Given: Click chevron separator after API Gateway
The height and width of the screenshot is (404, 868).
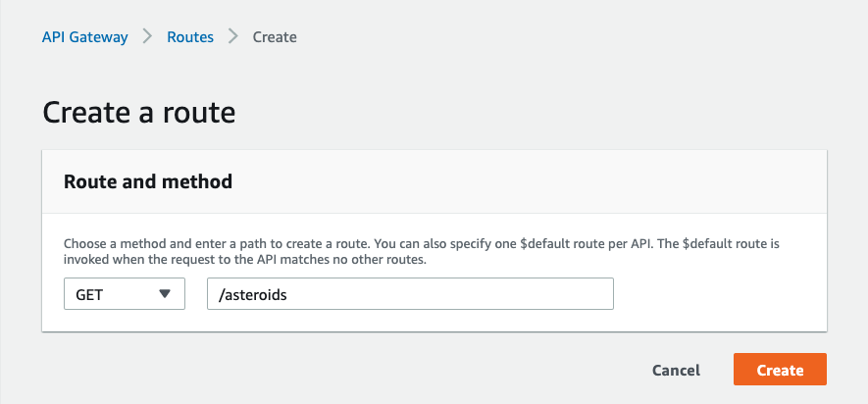Looking at the screenshot, I should [147, 37].
